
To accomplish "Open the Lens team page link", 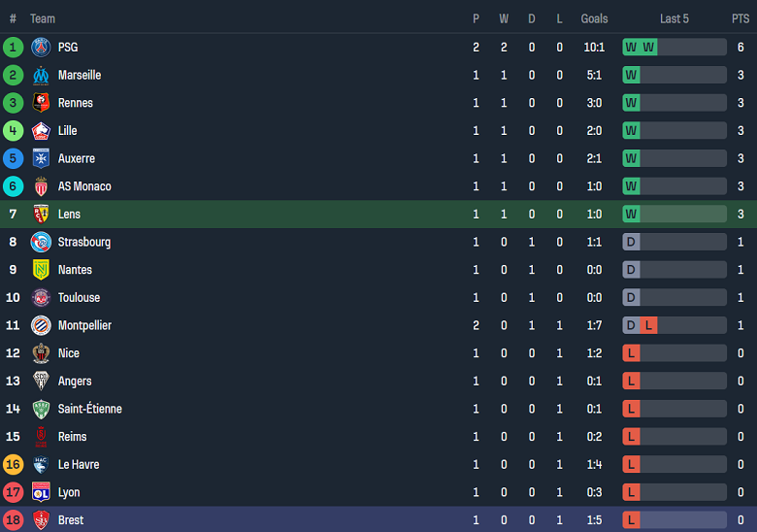I will coord(69,214).
